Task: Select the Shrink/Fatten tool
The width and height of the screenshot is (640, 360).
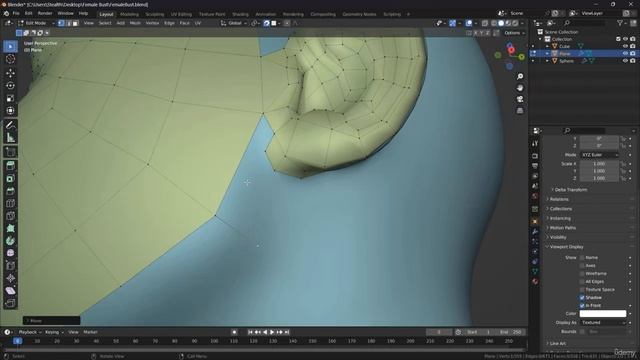Action: [10, 278]
